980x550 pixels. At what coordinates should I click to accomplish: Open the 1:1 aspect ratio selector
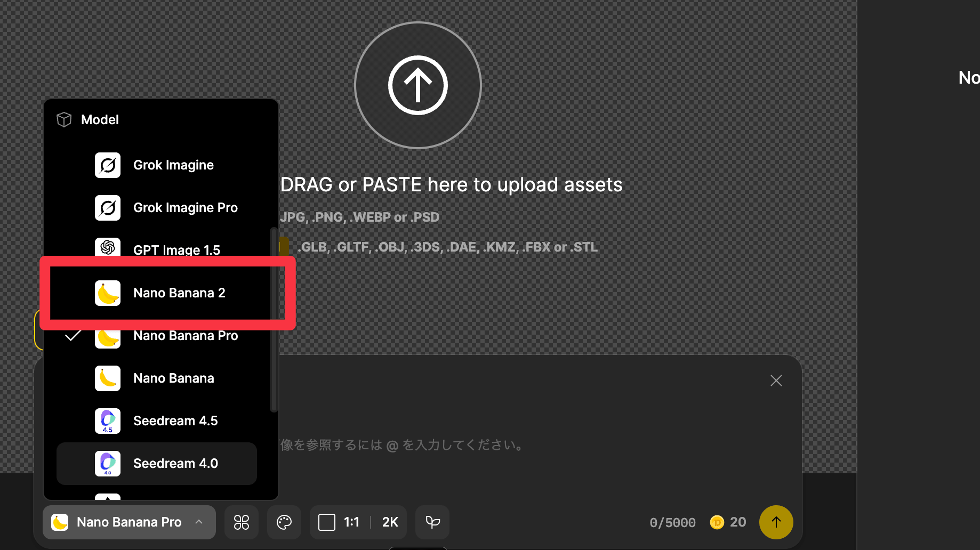pyautogui.click(x=339, y=522)
